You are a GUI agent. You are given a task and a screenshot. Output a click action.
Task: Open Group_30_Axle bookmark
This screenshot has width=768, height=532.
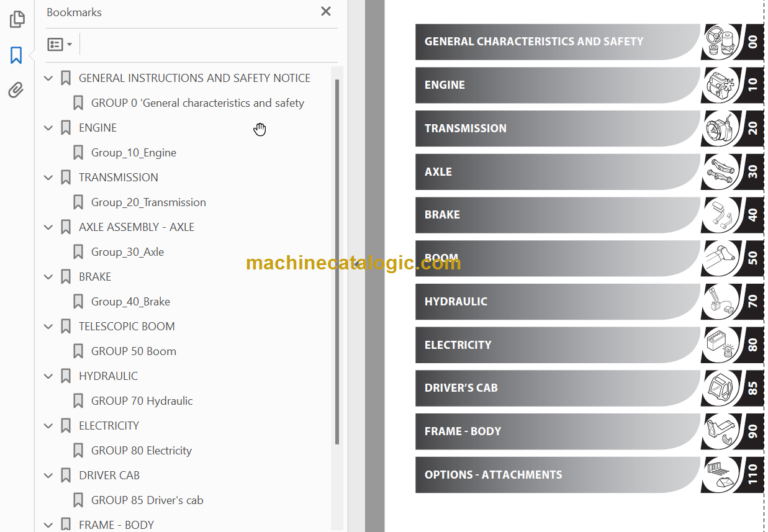point(127,252)
